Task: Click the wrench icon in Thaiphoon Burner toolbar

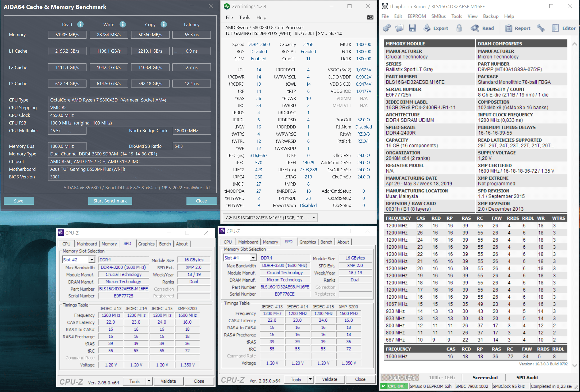Action: click(541, 28)
